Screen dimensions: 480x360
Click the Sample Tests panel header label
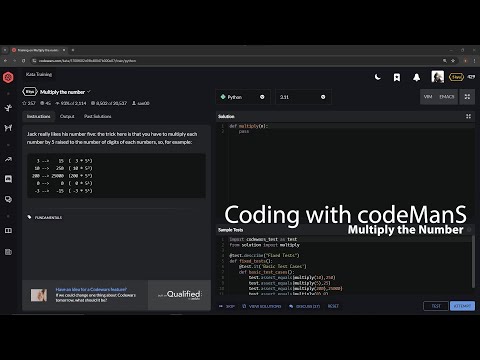pos(231,230)
